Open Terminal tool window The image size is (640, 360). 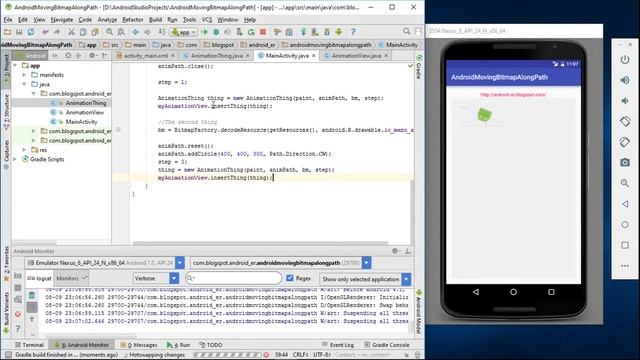29,345
